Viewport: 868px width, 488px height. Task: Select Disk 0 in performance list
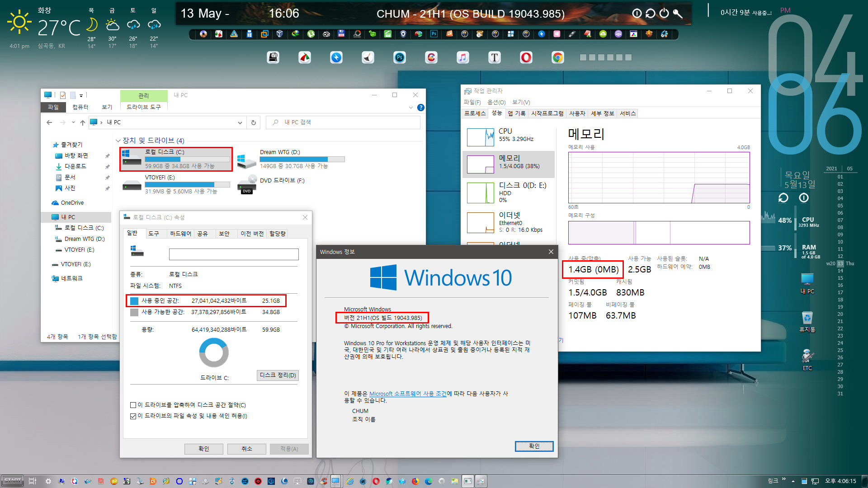509,192
